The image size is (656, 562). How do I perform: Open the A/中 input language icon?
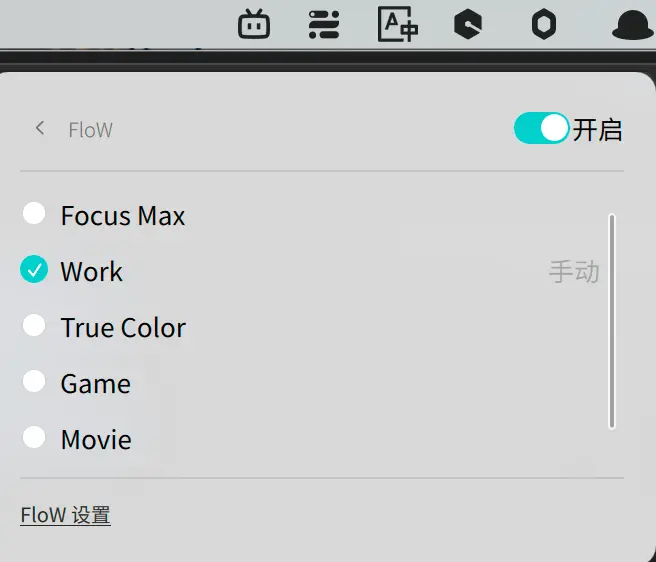pyautogui.click(x=397, y=24)
